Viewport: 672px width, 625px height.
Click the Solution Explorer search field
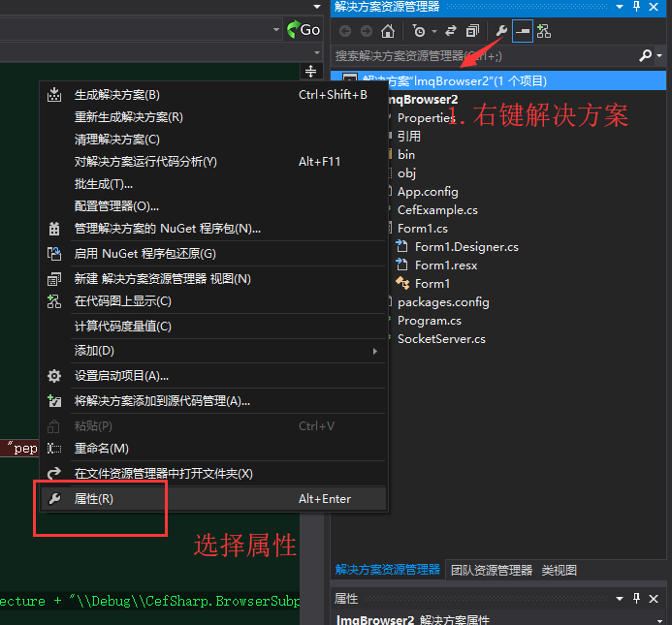tap(484, 55)
